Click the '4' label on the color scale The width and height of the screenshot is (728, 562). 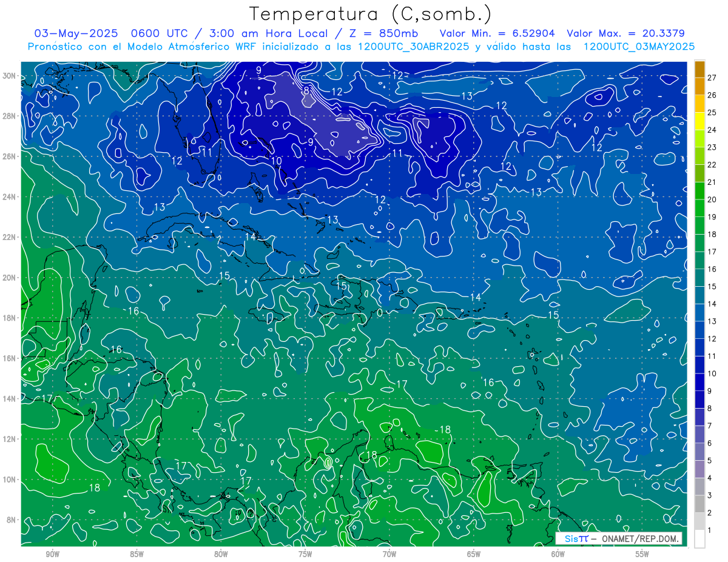pos(710,478)
